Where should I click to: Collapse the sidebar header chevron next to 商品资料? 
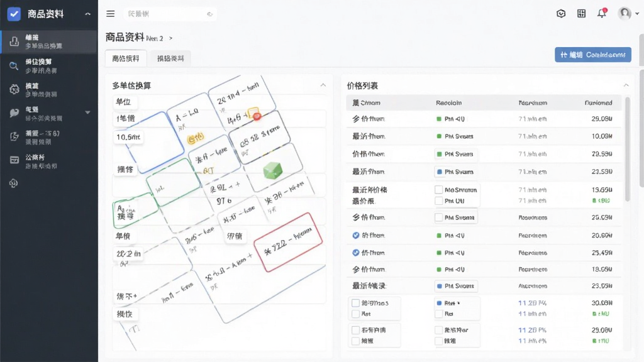click(87, 14)
